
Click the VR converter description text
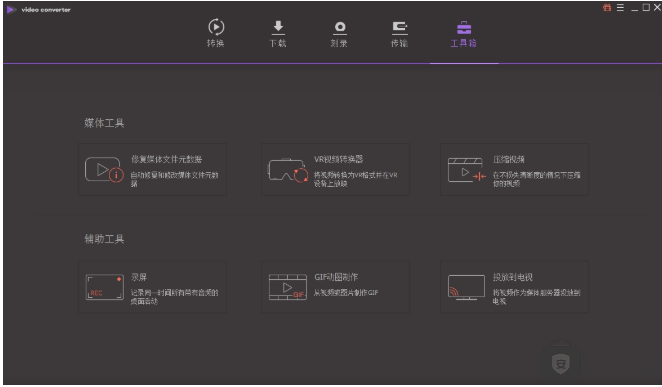(x=355, y=179)
